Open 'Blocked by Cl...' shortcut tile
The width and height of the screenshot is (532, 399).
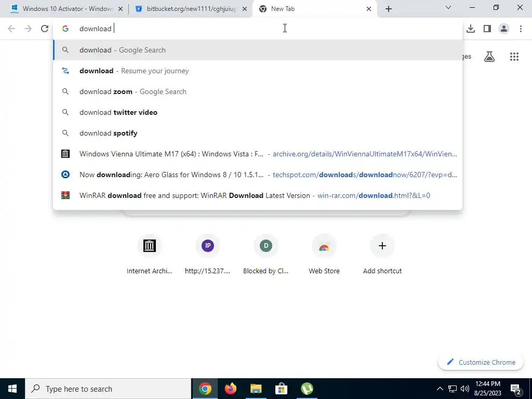point(265,255)
